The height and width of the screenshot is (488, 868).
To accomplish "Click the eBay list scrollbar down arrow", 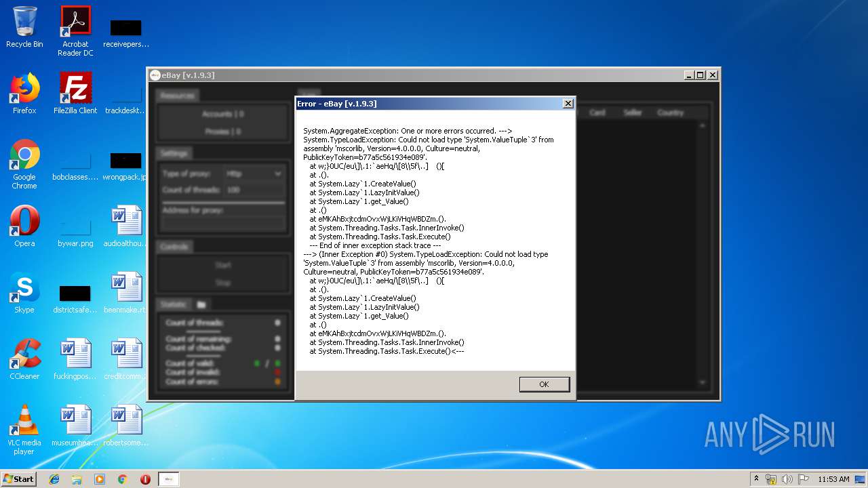I will (703, 383).
